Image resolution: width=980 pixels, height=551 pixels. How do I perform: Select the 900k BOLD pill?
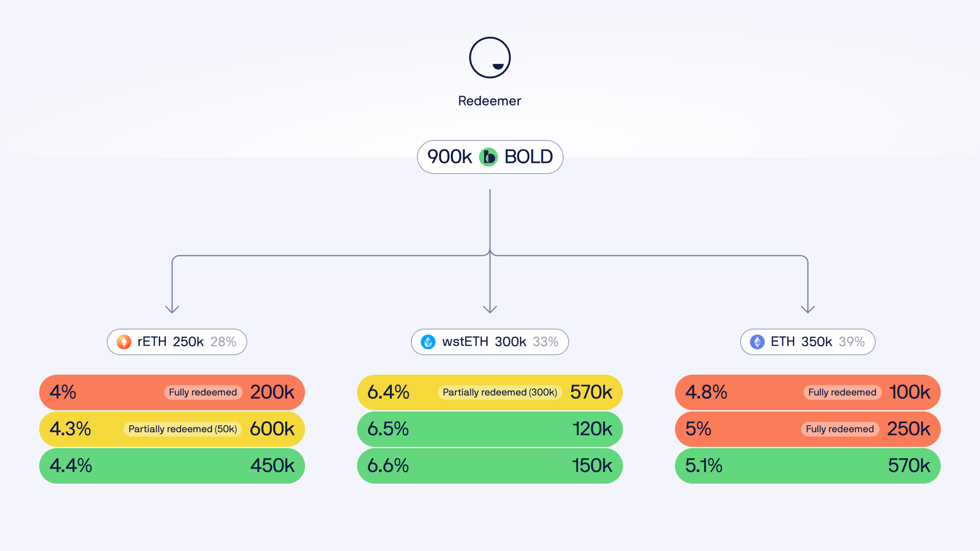pos(490,157)
